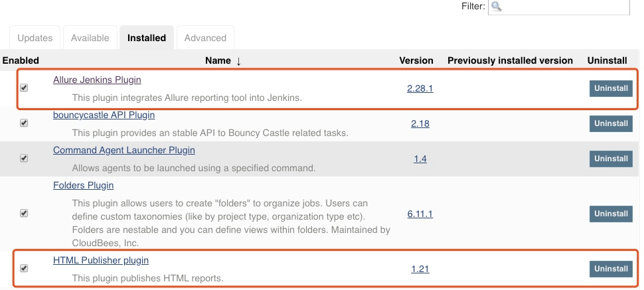644x290 pixels.
Task: Uninstall the Command Agent Launcher Plugin
Action: click(611, 159)
